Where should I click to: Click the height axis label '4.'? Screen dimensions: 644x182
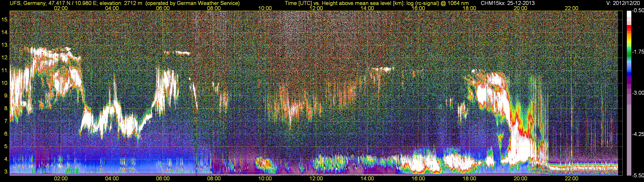pos(6,159)
